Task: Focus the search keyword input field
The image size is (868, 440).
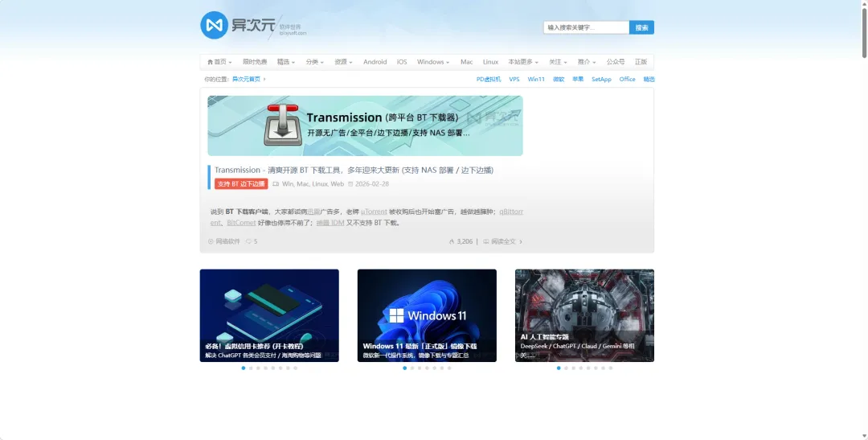Action: (x=586, y=27)
